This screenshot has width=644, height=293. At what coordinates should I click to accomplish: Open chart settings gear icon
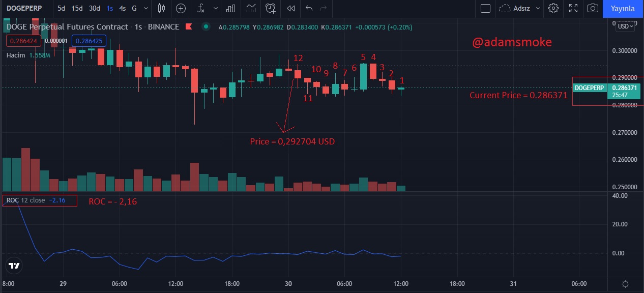pyautogui.click(x=553, y=8)
